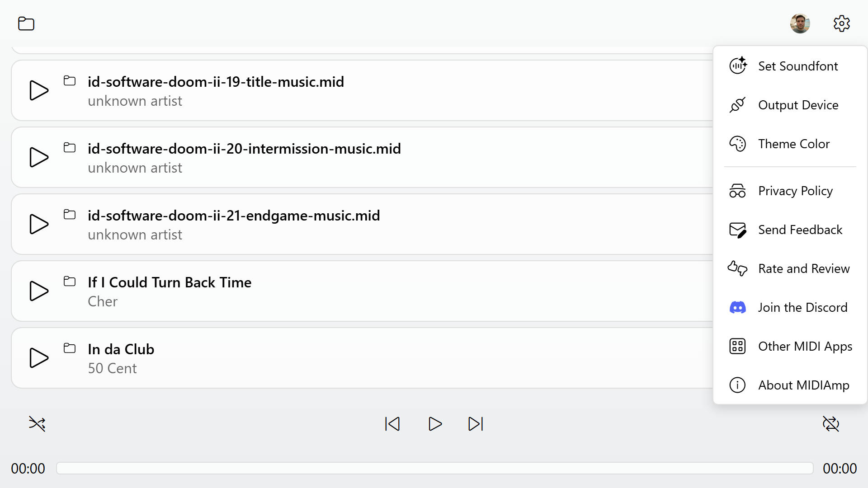Viewport: 868px width, 488px height.
Task: Toggle repeat playback mode
Action: [x=831, y=424]
